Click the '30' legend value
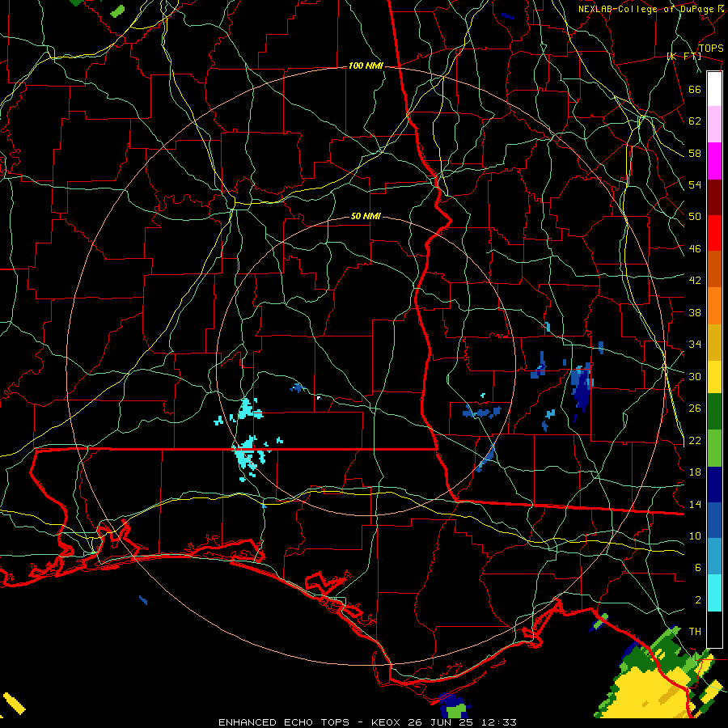 [x=695, y=376]
